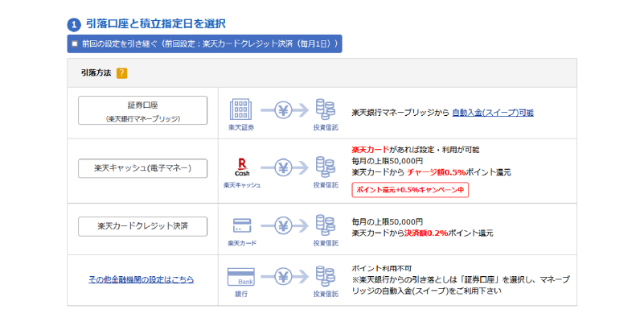Click the 楽天カード credit card icon
644x322 pixels.
[242, 225]
